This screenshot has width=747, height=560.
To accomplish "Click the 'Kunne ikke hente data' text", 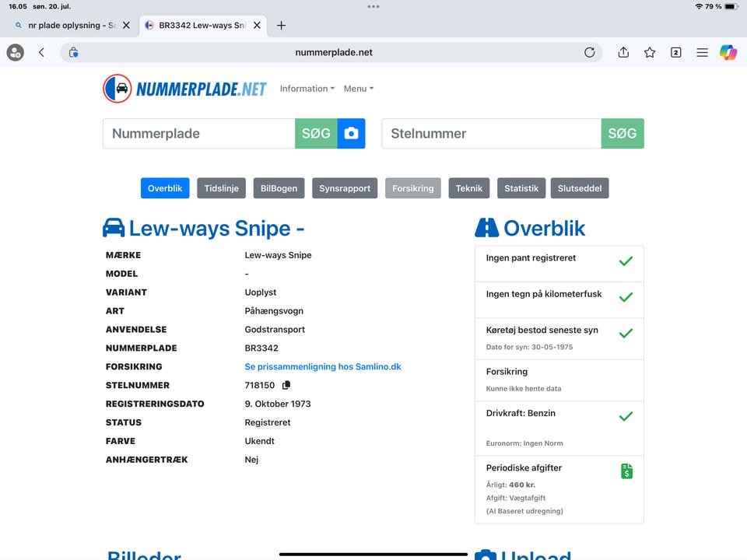I will click(524, 389).
